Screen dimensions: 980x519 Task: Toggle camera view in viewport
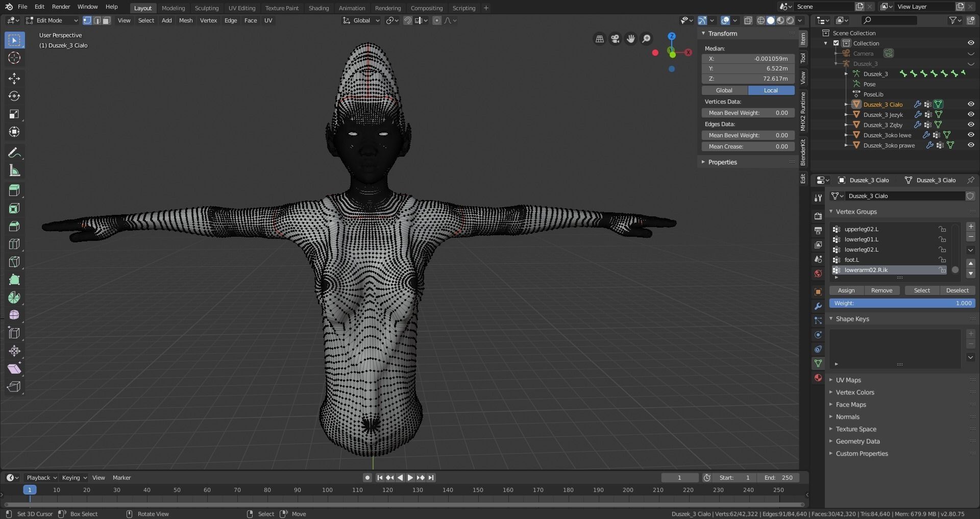(615, 39)
